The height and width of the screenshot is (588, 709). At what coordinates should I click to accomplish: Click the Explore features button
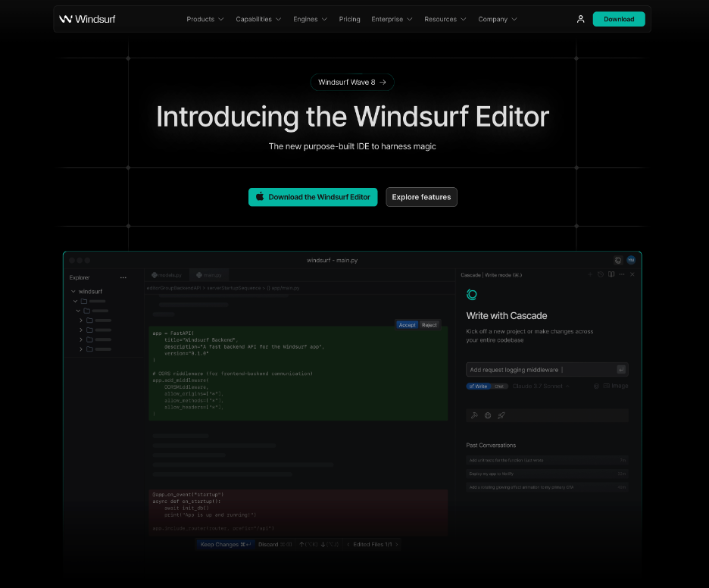point(421,197)
